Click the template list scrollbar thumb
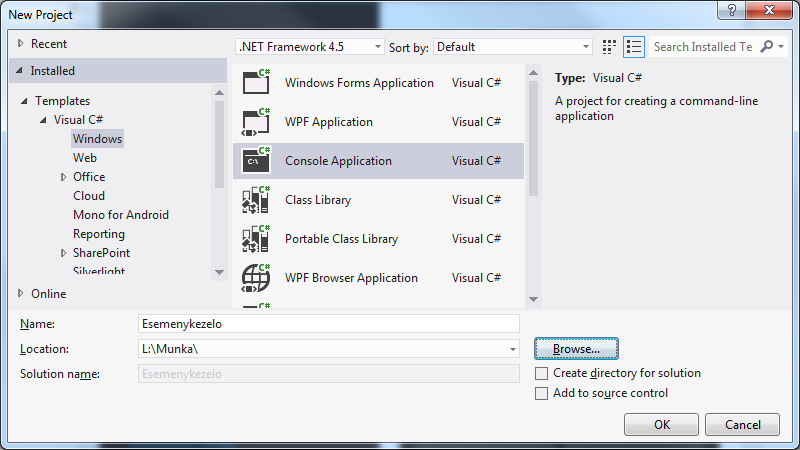This screenshot has width=800, height=450. 533,138
